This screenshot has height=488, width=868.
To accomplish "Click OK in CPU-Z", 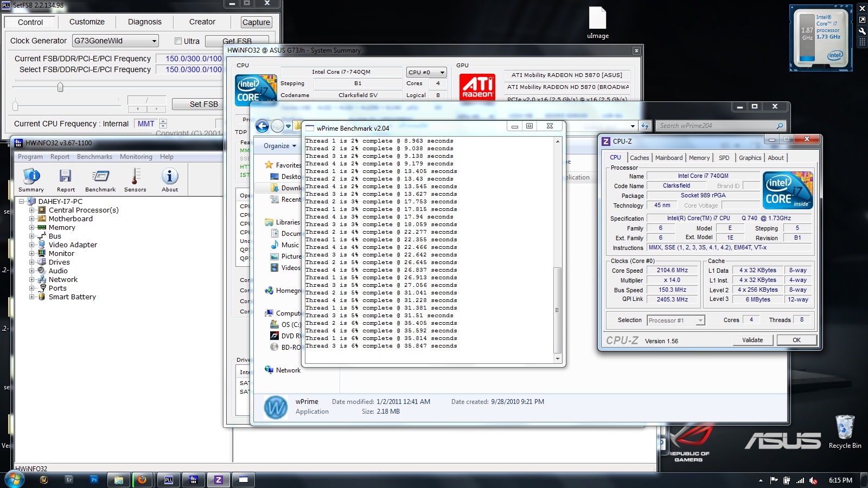I will click(796, 340).
